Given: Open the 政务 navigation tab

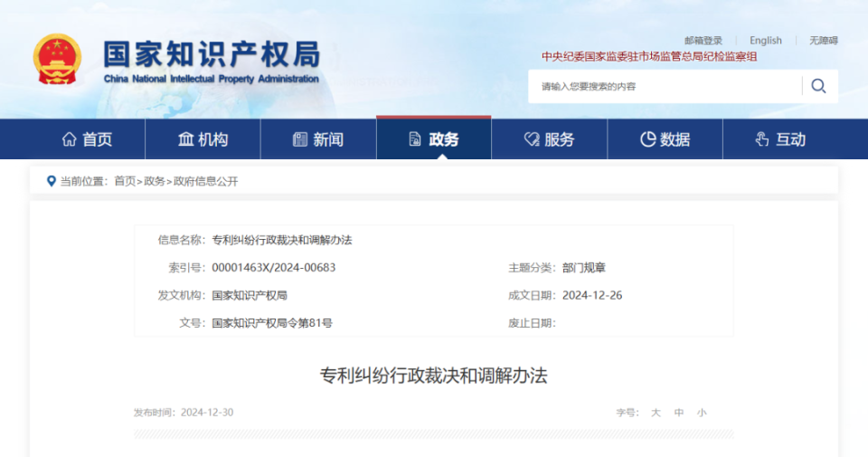Looking at the screenshot, I should (x=434, y=139).
